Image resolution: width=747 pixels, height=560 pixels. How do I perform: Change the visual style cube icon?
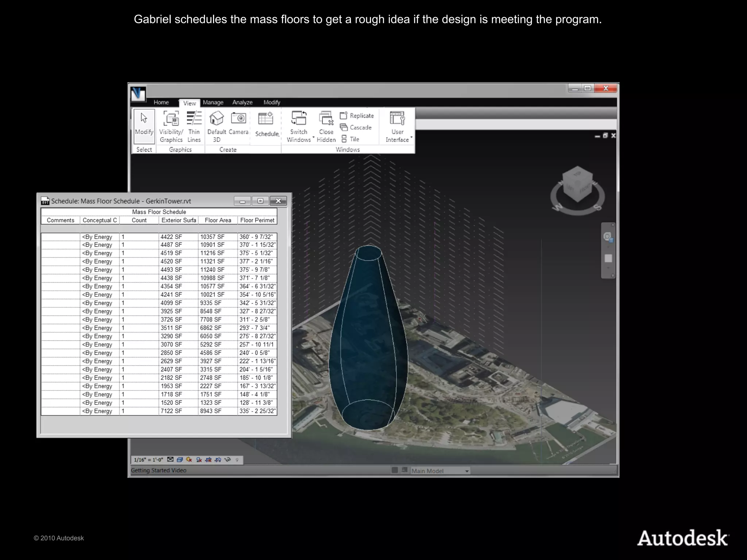[x=179, y=460]
